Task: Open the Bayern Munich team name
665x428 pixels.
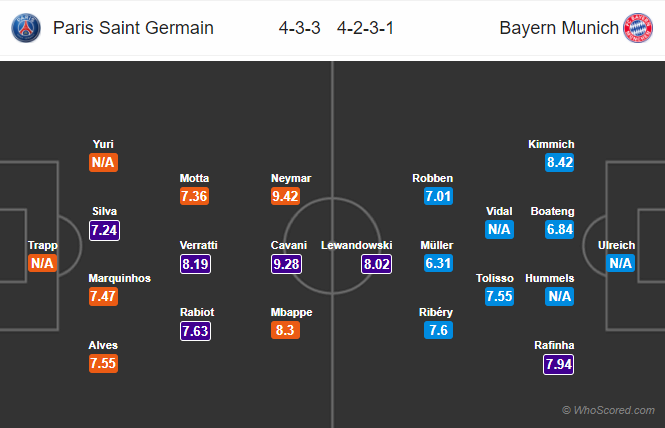Action: coord(559,28)
